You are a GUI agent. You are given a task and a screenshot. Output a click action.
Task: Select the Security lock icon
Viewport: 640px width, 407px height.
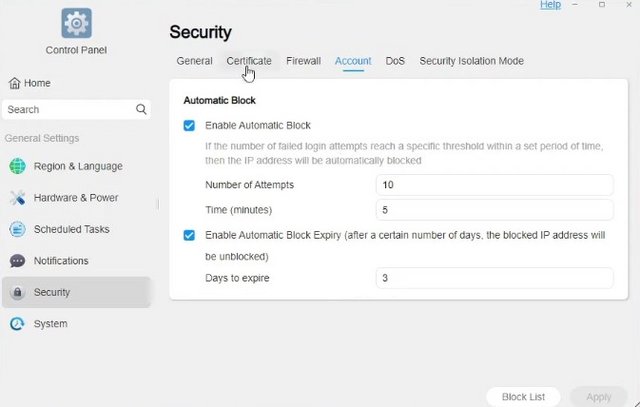(x=18, y=292)
